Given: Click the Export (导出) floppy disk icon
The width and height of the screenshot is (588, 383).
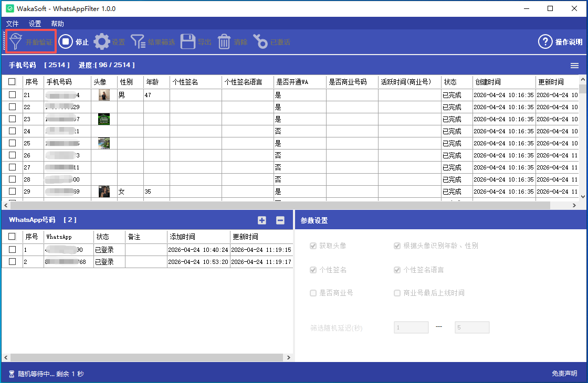Looking at the screenshot, I should [x=188, y=42].
